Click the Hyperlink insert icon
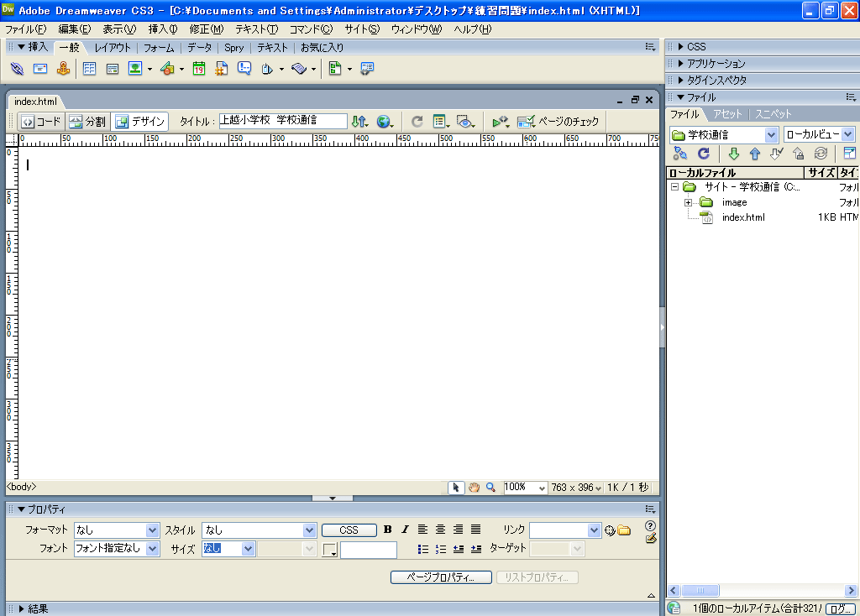This screenshot has height=616, width=860. click(x=17, y=69)
